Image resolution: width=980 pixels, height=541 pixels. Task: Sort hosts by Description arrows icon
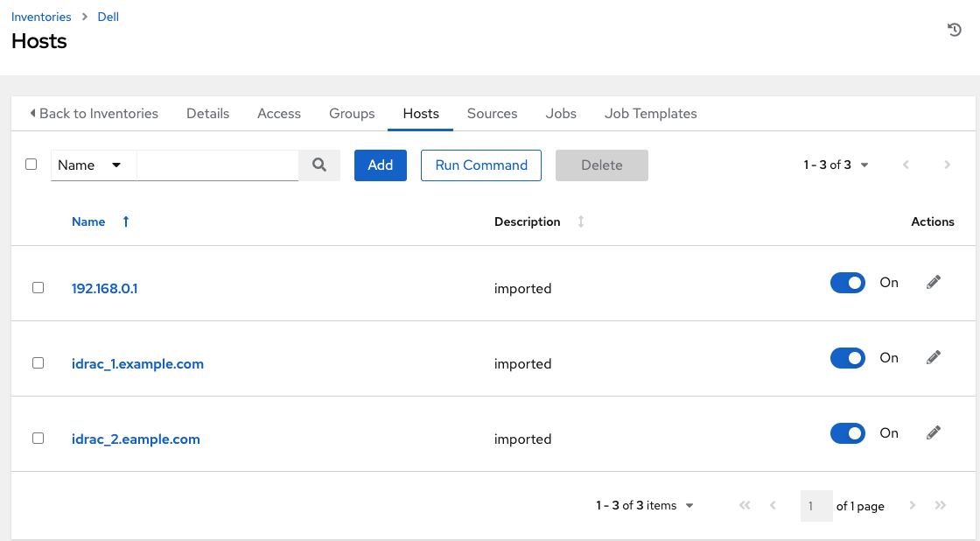tap(581, 222)
